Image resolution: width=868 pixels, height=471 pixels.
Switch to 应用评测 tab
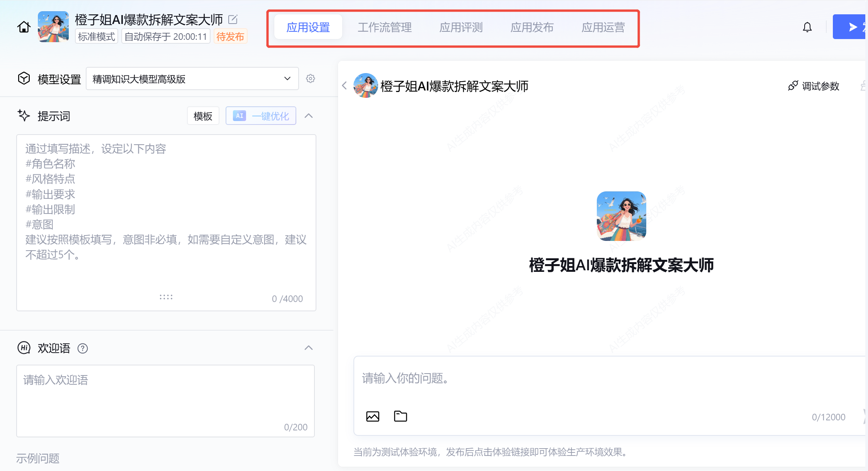tap(461, 27)
